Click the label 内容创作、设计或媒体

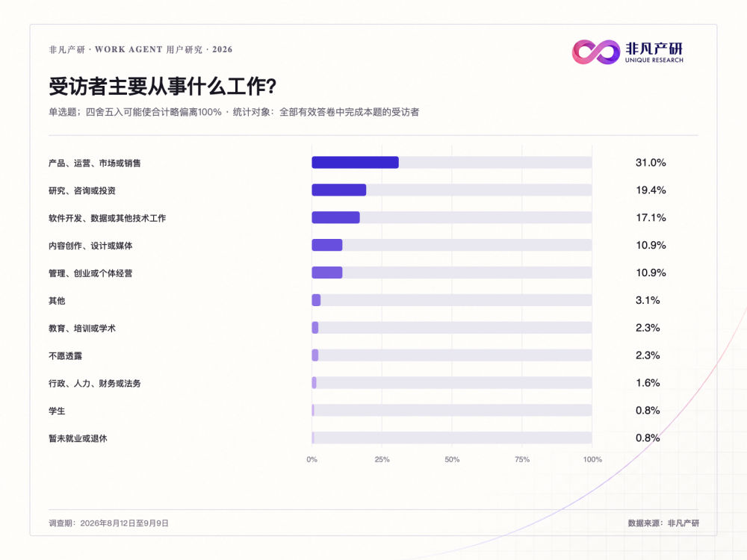point(90,246)
